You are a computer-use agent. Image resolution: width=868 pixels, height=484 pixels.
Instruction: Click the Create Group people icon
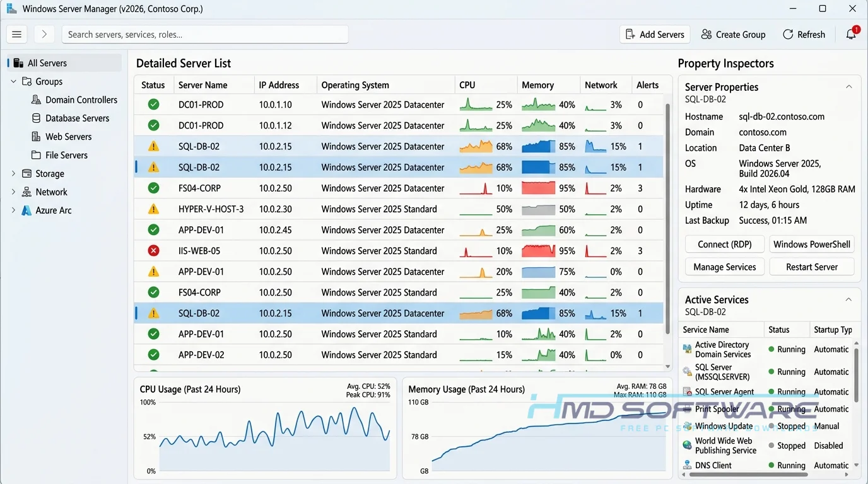(707, 35)
